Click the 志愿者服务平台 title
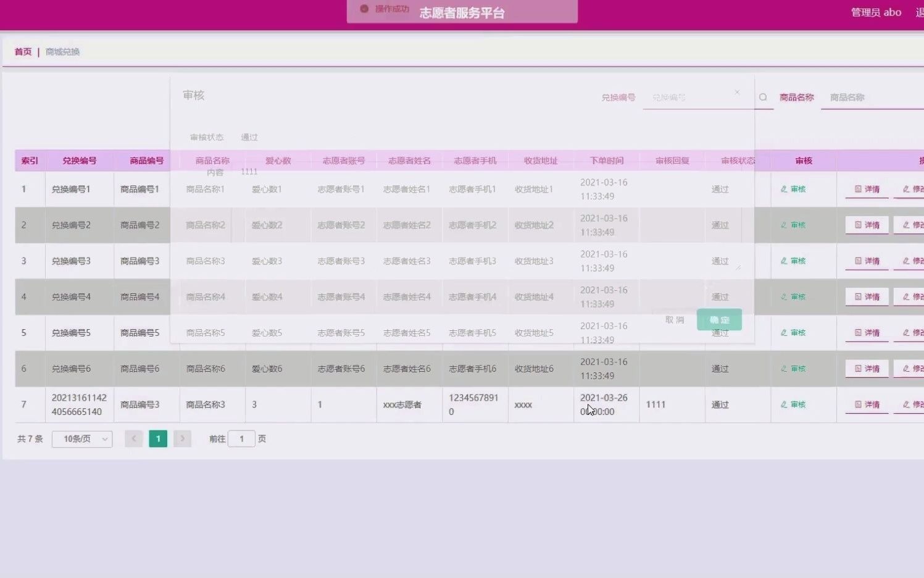 (462, 13)
